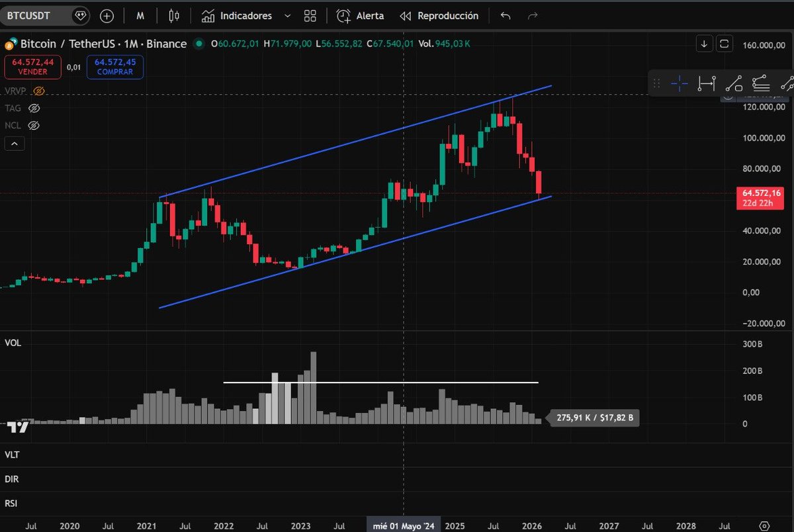Image resolution: width=794 pixels, height=532 pixels.
Task: Click the green market status dot
Action: pos(198,44)
